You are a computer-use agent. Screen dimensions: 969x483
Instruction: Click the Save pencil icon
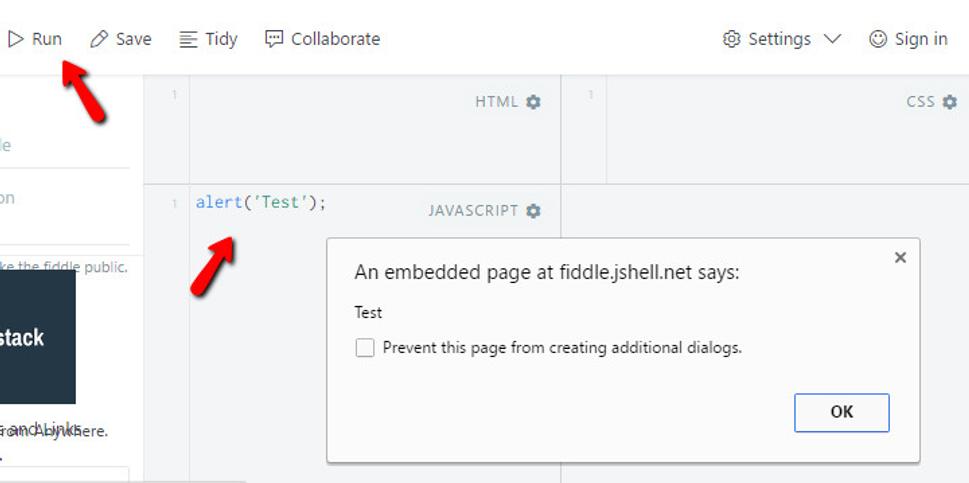coord(99,40)
